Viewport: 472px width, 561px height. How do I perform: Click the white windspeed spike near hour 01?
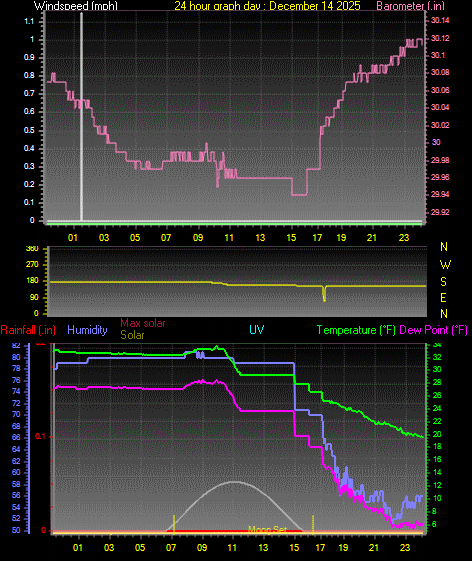pos(81,116)
